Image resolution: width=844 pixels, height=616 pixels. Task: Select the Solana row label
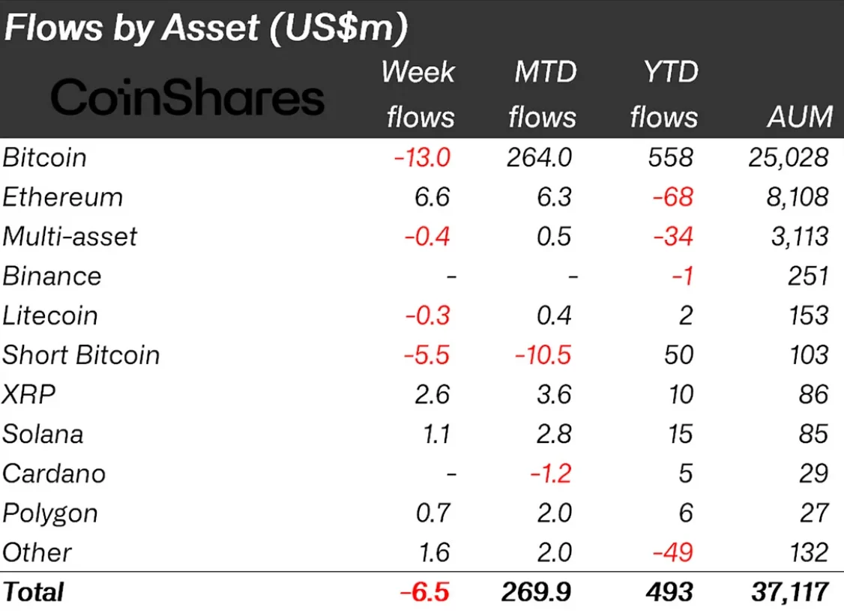[43, 434]
